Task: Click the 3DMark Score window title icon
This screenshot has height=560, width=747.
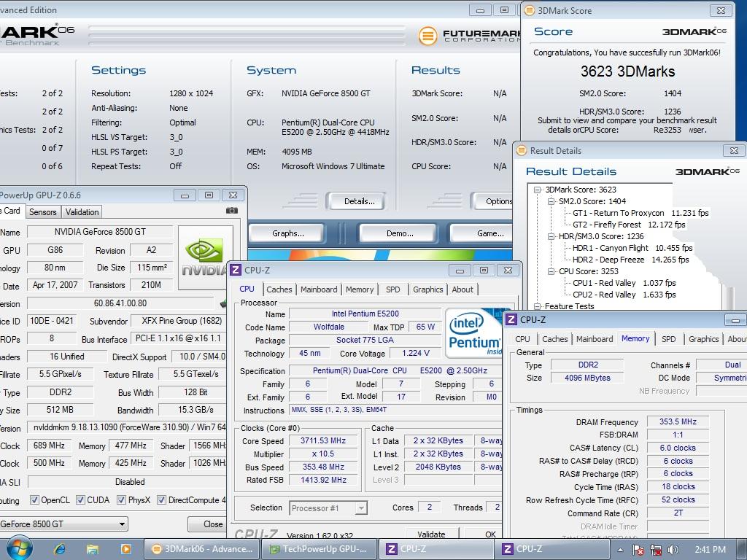Action: [x=530, y=10]
